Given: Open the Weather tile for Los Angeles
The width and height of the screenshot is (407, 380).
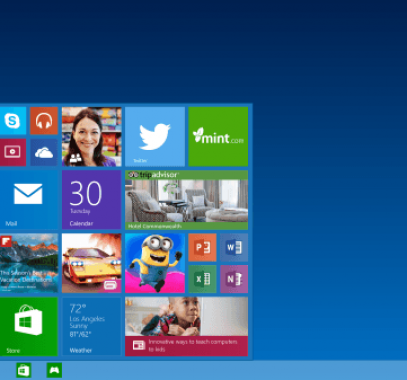Looking at the screenshot, I should 91,327.
